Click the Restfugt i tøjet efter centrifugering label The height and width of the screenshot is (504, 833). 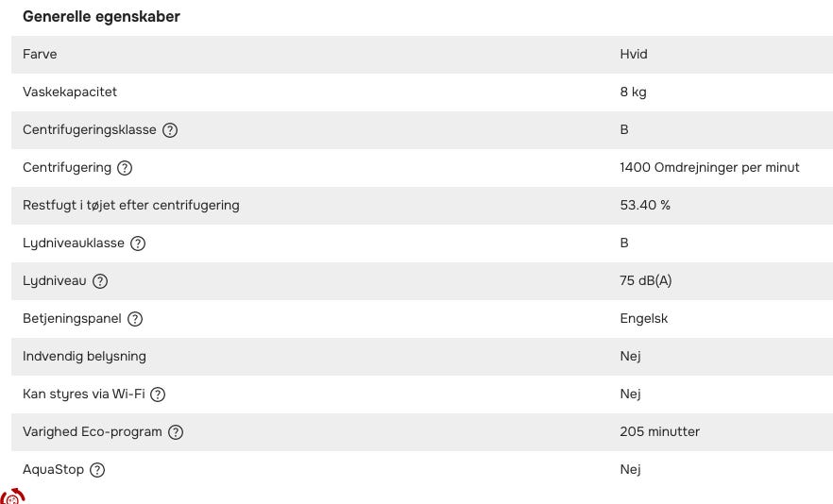pos(131,206)
